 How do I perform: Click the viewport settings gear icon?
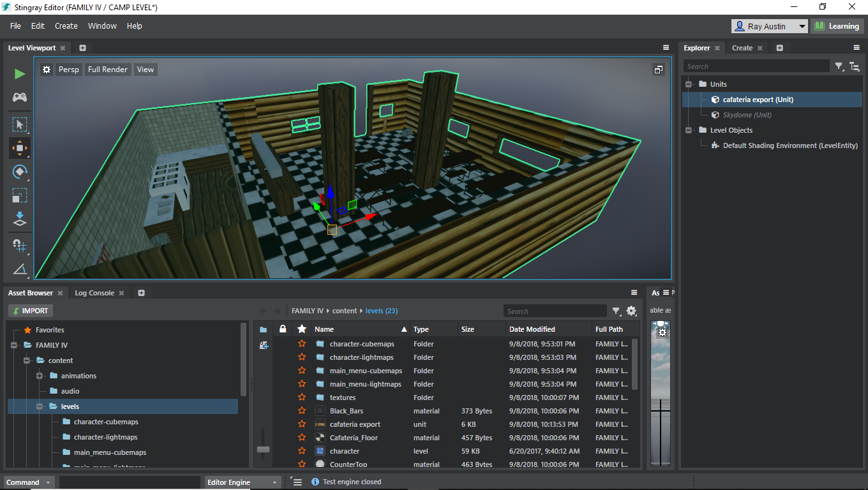tap(46, 69)
